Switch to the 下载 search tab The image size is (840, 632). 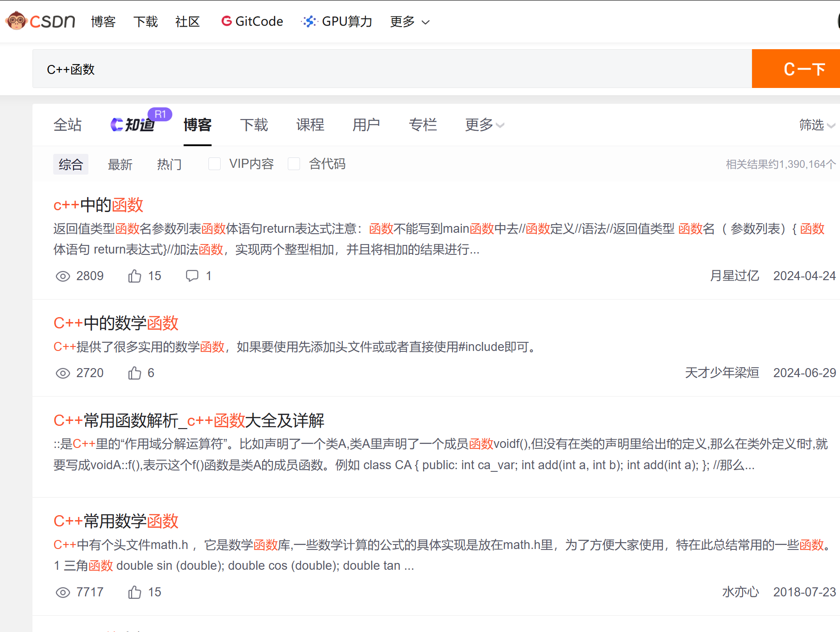254,125
